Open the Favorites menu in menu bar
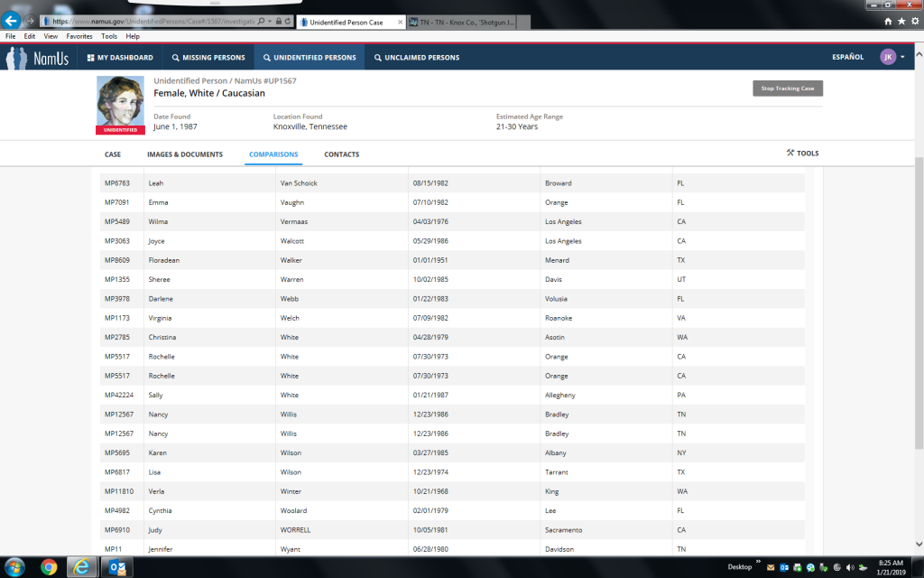924x578 pixels. pos(79,36)
